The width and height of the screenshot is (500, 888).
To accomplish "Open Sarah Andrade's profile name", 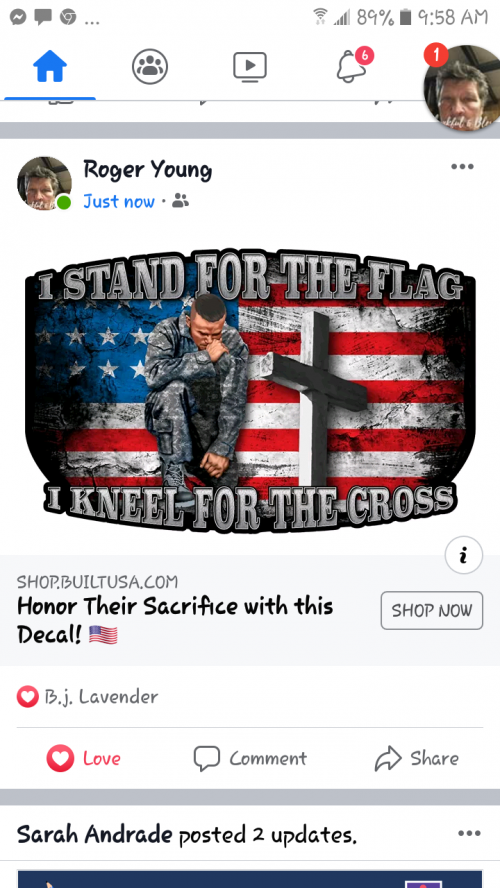I will tap(95, 834).
